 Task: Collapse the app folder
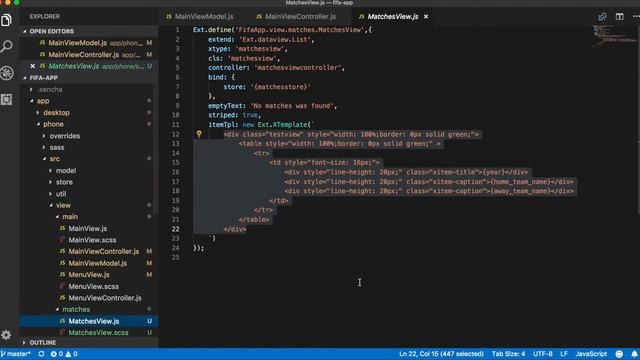pyautogui.click(x=43, y=101)
